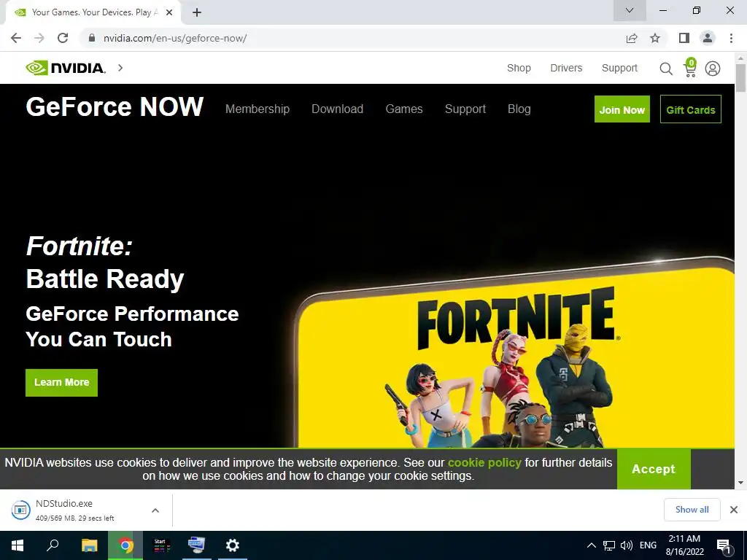Close the GeForce NOW browser tab
This screenshot has height=560, width=747.
point(169,13)
